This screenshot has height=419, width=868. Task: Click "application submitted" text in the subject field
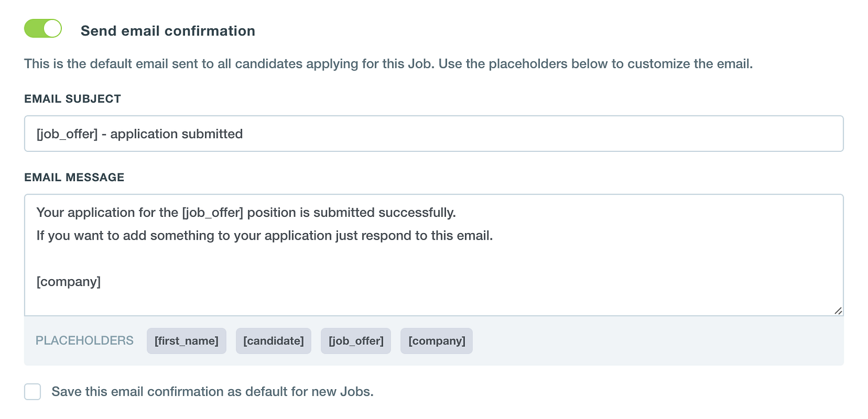tap(176, 134)
